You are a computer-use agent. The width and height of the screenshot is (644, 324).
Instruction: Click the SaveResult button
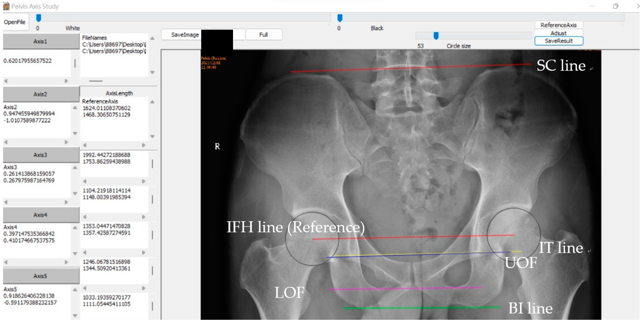coord(559,41)
